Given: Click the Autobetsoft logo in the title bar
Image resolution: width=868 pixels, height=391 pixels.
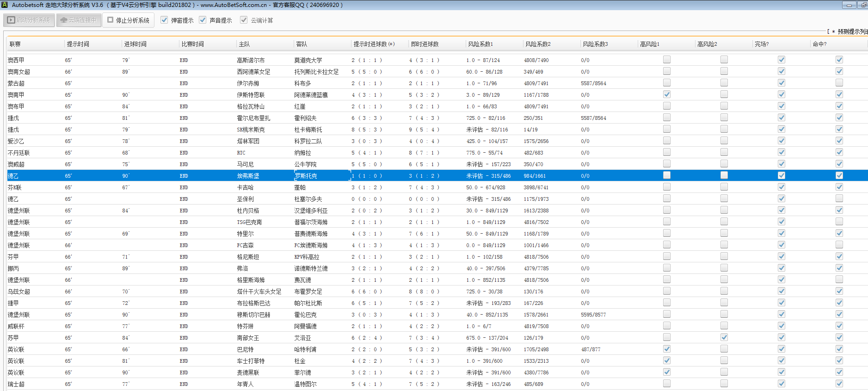Looking at the screenshot, I should [x=5, y=5].
